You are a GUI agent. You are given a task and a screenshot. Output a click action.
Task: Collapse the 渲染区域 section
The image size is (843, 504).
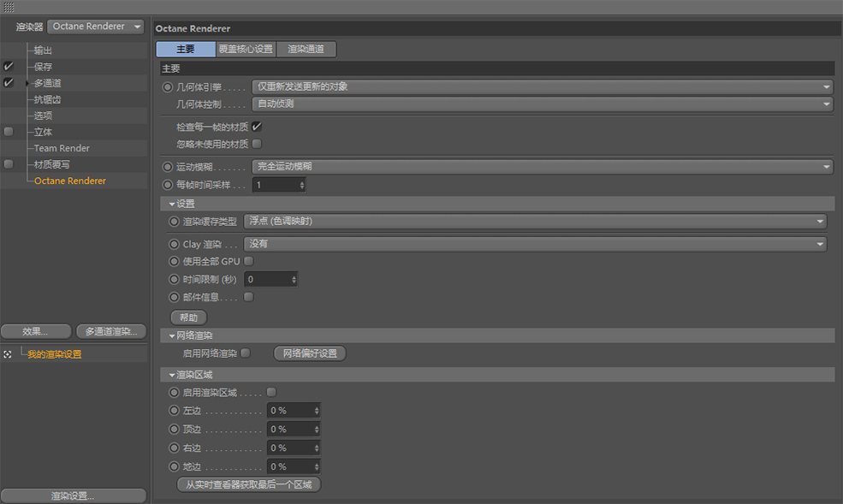172,375
